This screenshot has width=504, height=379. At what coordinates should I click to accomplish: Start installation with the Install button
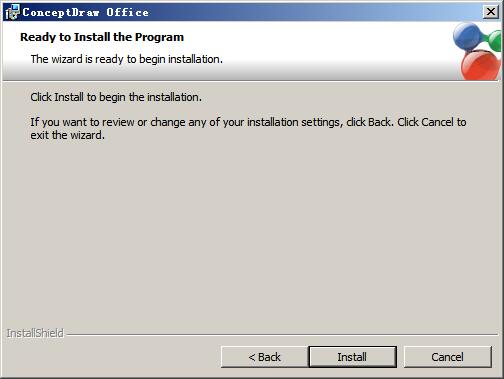[x=352, y=357]
